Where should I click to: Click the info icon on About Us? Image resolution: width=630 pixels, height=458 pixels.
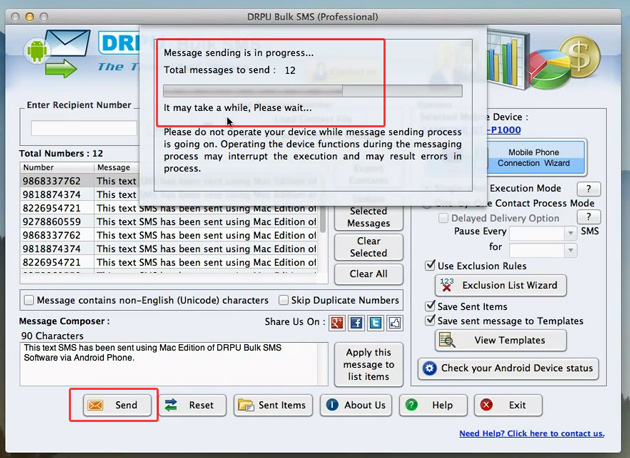332,405
